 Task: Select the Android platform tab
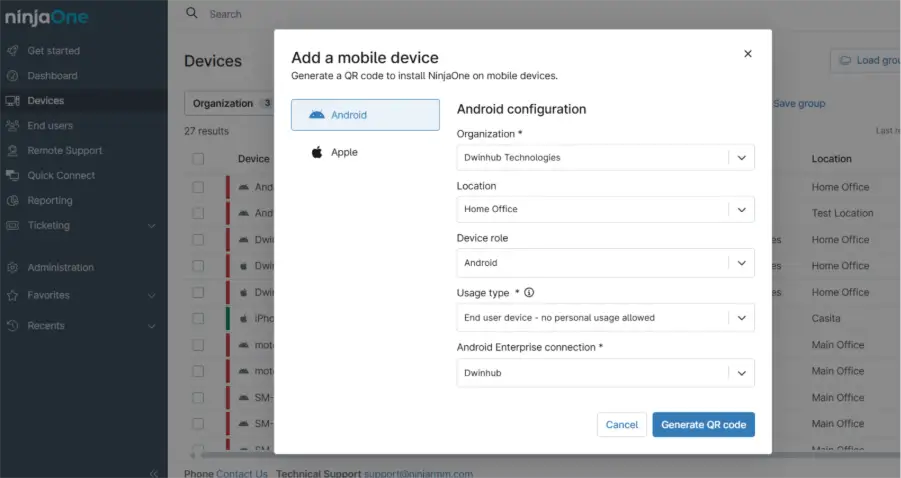click(365, 115)
